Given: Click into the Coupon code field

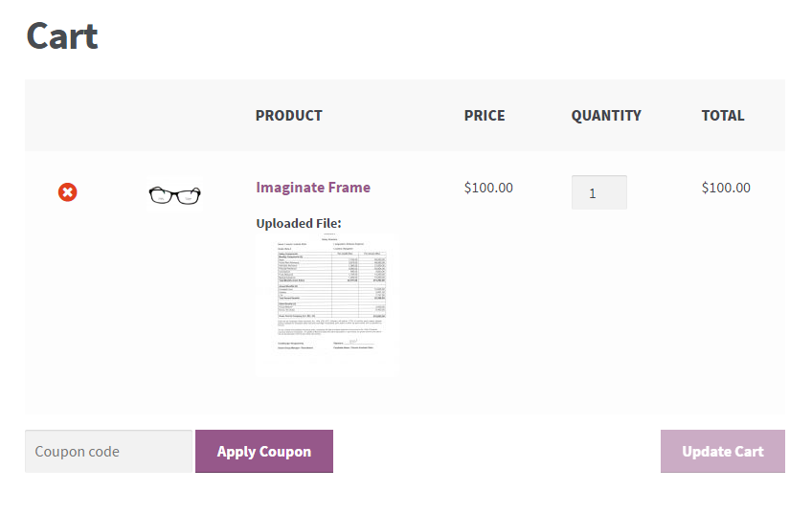Looking at the screenshot, I should pos(108,452).
